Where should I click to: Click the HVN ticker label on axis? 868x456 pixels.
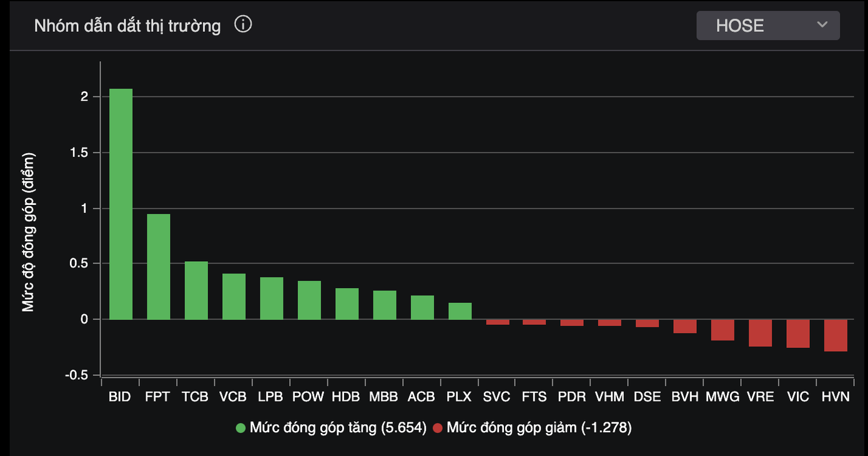click(836, 397)
